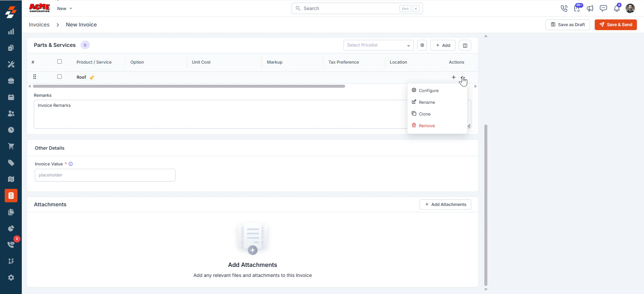The image size is (644, 294).
Task: Click the add attachments document illustration
Action: pos(253,238)
